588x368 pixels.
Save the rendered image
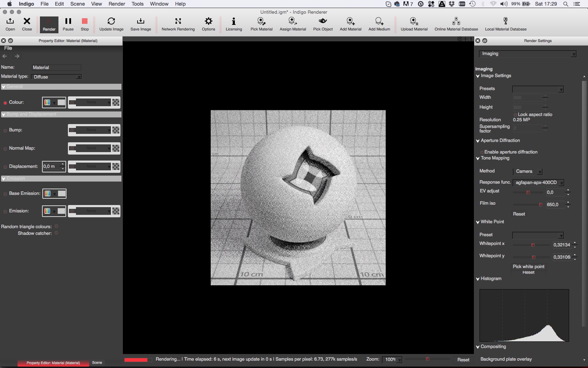coord(141,24)
